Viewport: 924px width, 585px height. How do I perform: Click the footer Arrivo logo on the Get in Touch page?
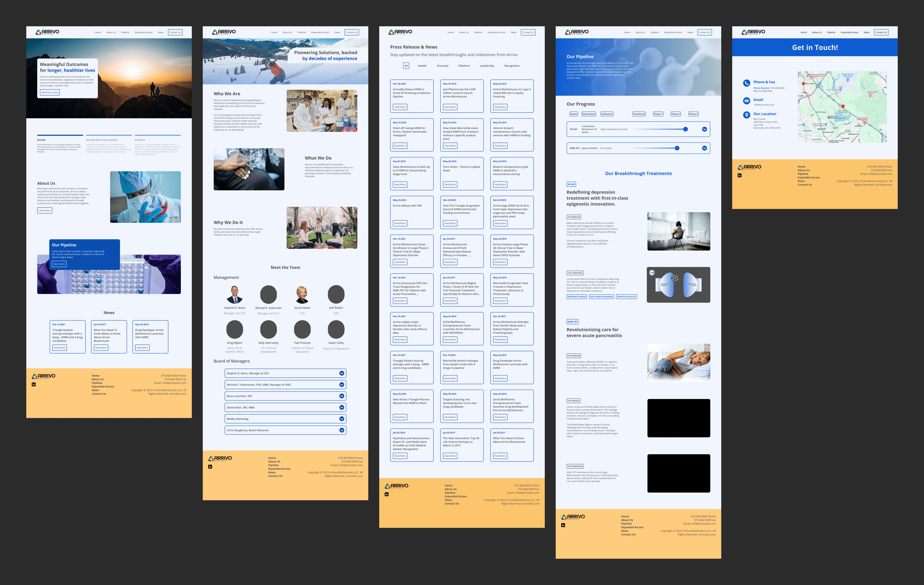[750, 167]
